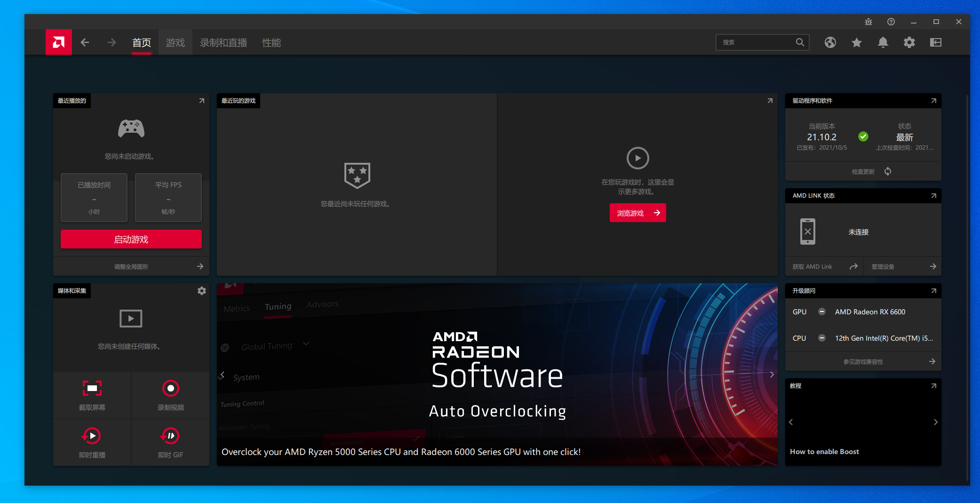
Task: Expand the 最近玩的游戏 panel
Action: click(x=770, y=101)
